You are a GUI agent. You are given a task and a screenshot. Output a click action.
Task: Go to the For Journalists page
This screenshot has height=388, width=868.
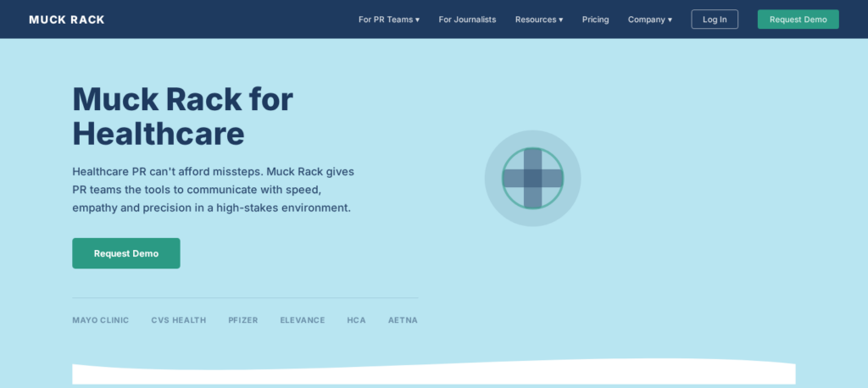coord(467,19)
